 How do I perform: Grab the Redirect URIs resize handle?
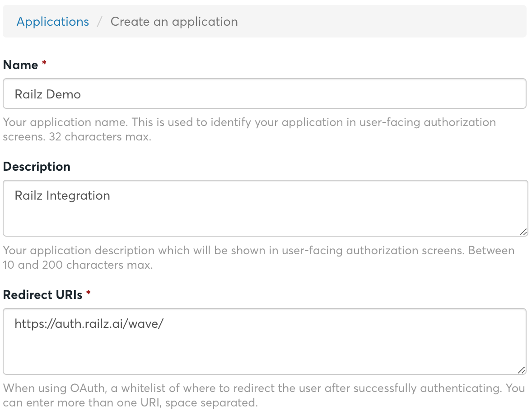(521, 370)
